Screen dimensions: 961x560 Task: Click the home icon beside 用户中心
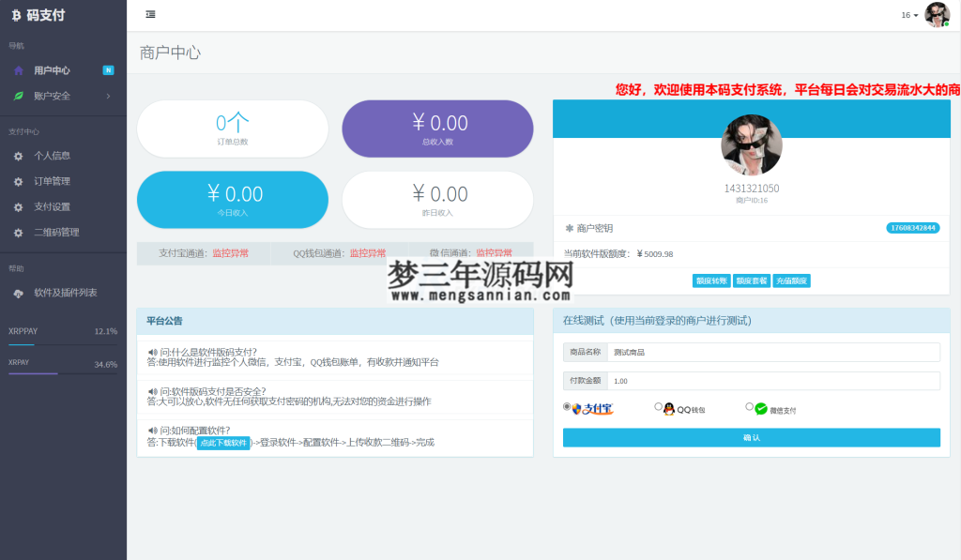pyautogui.click(x=19, y=70)
